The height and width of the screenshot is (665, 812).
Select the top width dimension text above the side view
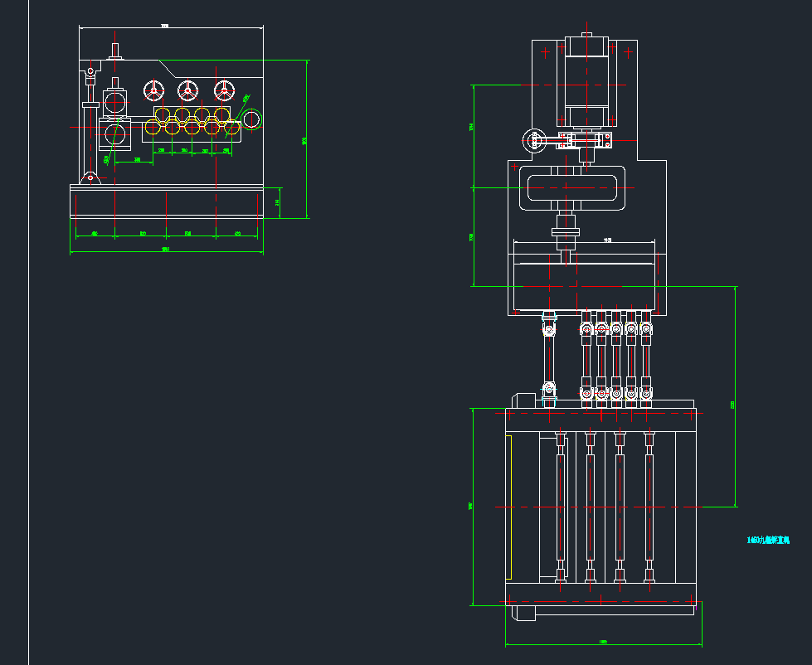coord(164,27)
